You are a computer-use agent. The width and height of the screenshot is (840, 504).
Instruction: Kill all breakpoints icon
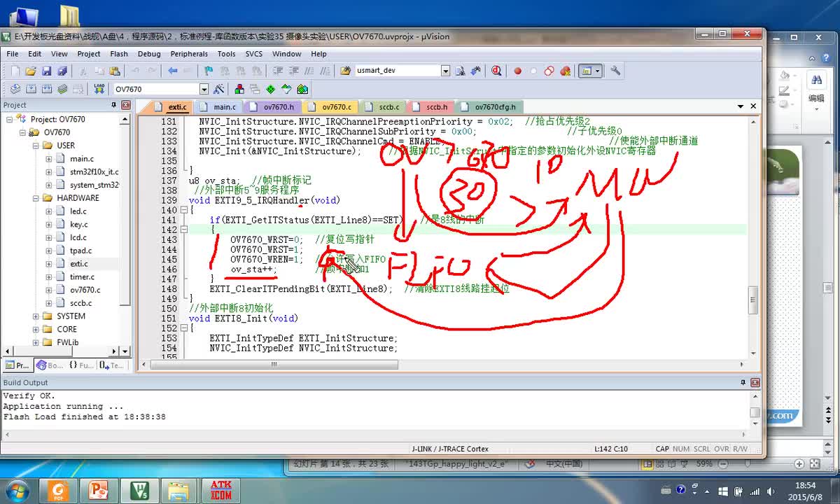564,71
